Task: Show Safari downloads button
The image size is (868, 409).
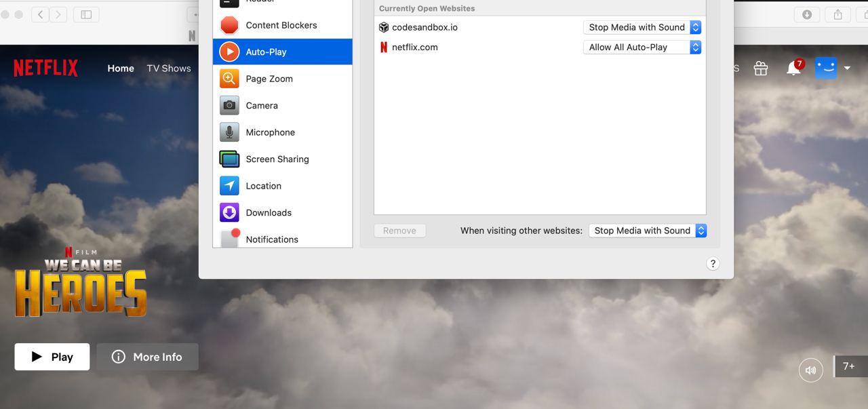Action: pyautogui.click(x=807, y=14)
